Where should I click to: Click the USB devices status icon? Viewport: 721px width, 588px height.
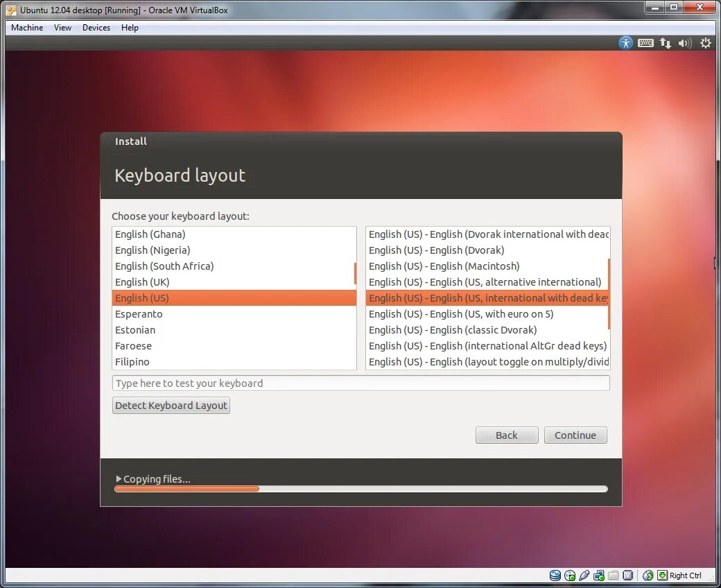584,575
